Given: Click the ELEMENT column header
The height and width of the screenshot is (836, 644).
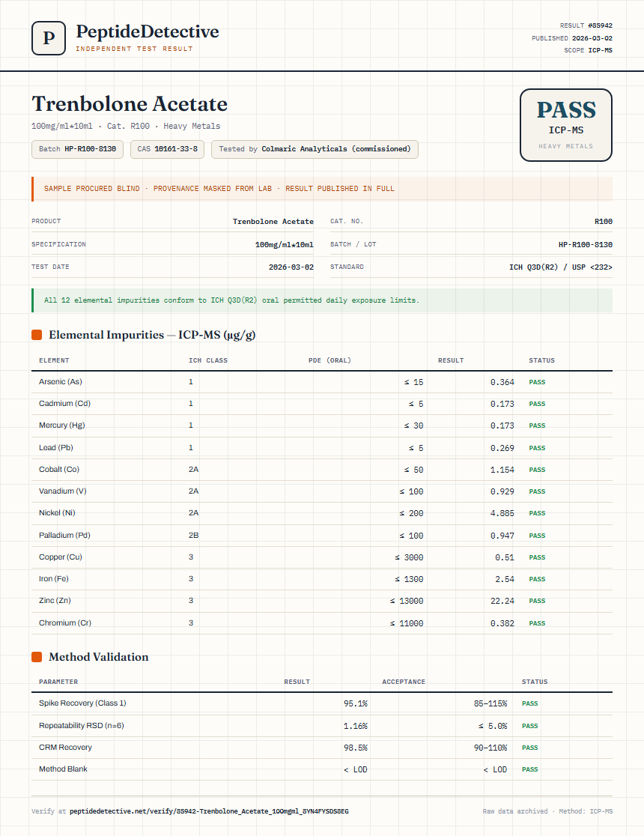Looking at the screenshot, I should coord(54,360).
